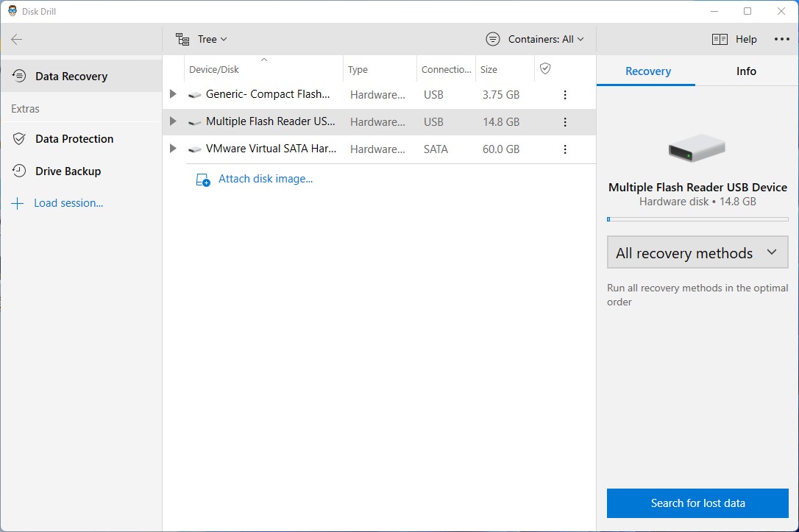The image size is (799, 532).
Task: Click the 14.8 GB size cell
Action: (501, 122)
